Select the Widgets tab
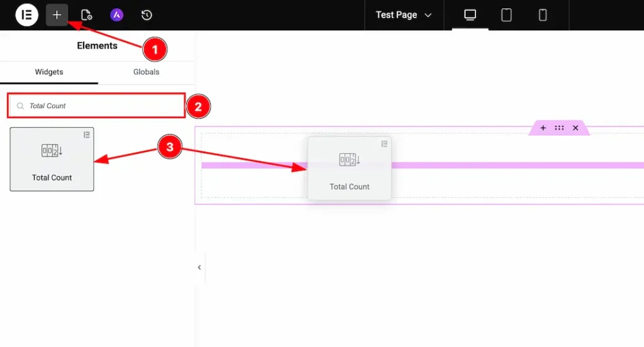This screenshot has height=347, width=644. (x=49, y=72)
